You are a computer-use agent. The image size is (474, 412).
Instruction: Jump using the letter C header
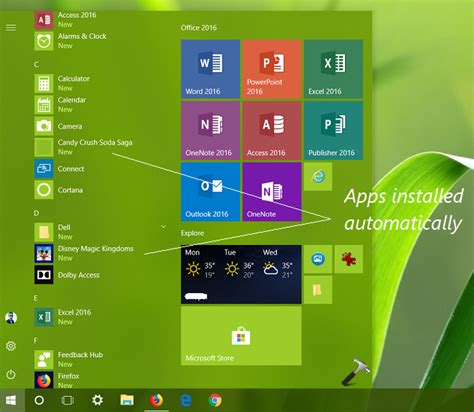pyautogui.click(x=36, y=65)
